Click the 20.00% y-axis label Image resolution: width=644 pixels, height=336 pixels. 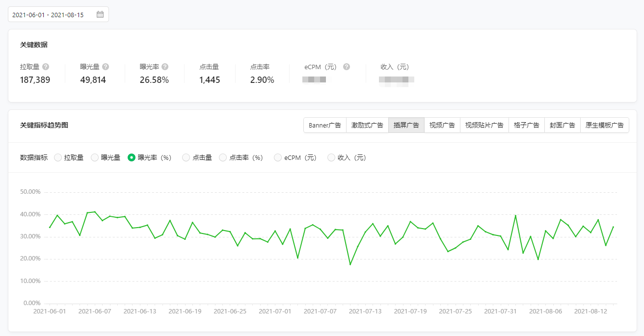click(30, 258)
